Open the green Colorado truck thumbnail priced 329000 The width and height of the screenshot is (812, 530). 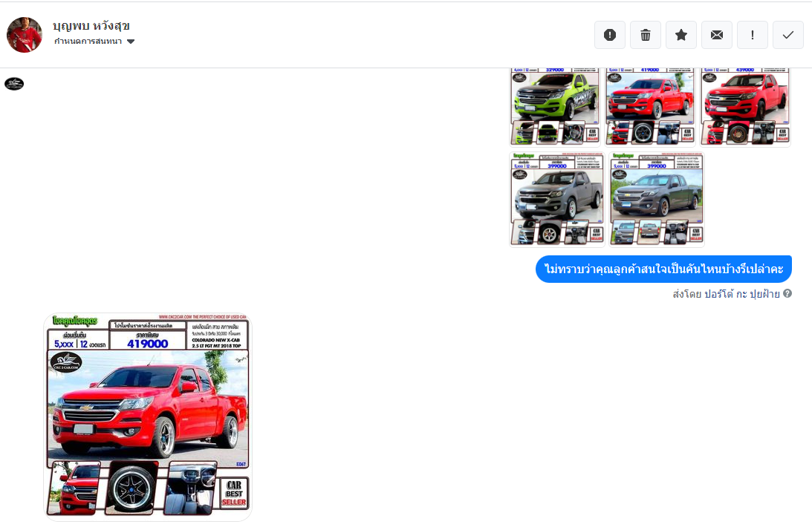555,107
